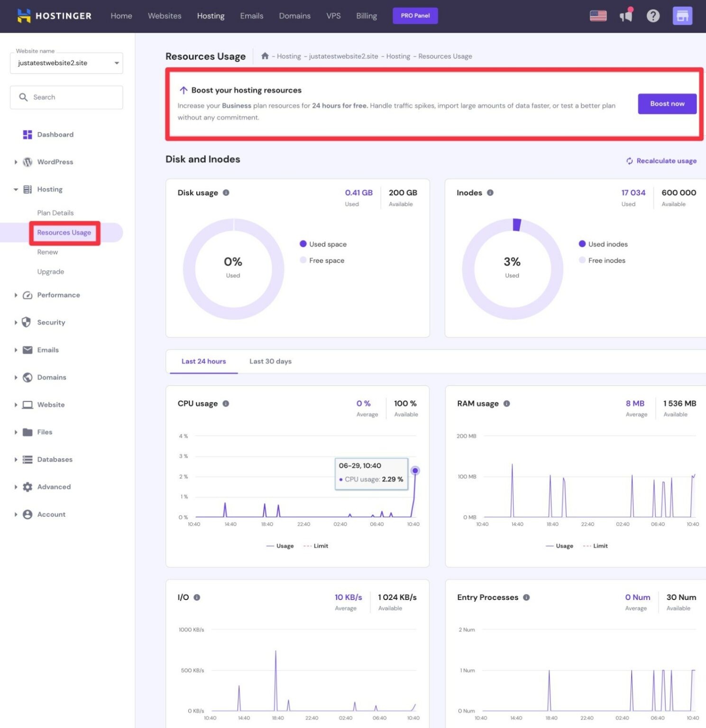Toggle the Used space legend item

point(323,244)
